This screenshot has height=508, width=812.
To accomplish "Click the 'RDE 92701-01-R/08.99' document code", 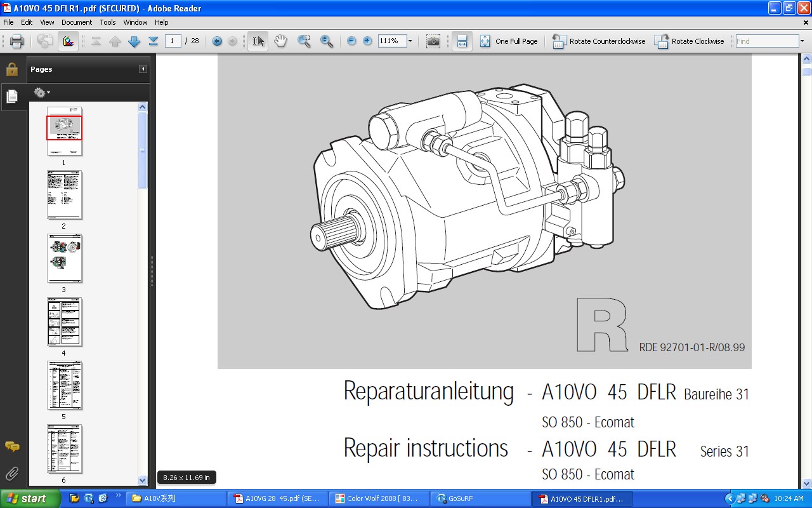I will [692, 347].
